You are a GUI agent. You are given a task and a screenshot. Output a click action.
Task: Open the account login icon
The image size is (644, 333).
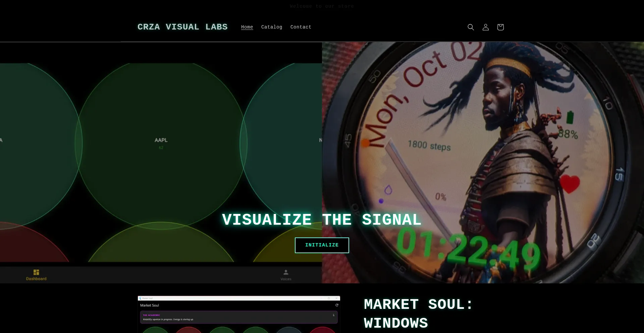(485, 27)
